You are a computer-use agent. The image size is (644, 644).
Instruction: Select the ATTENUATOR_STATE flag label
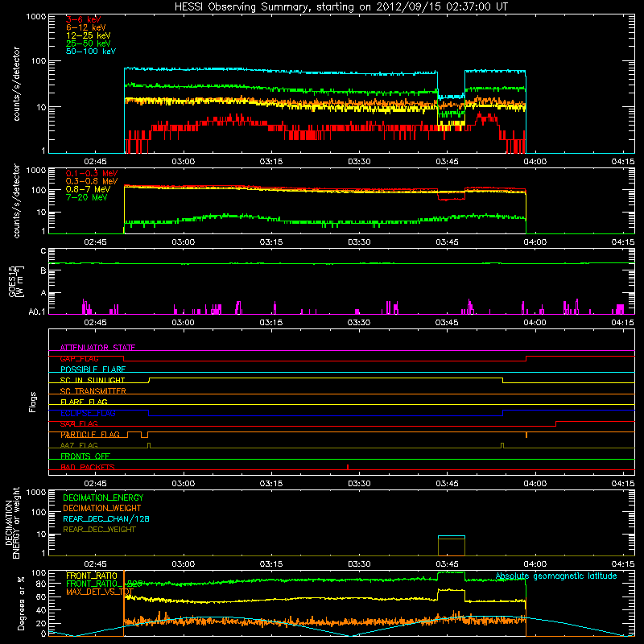click(97, 348)
